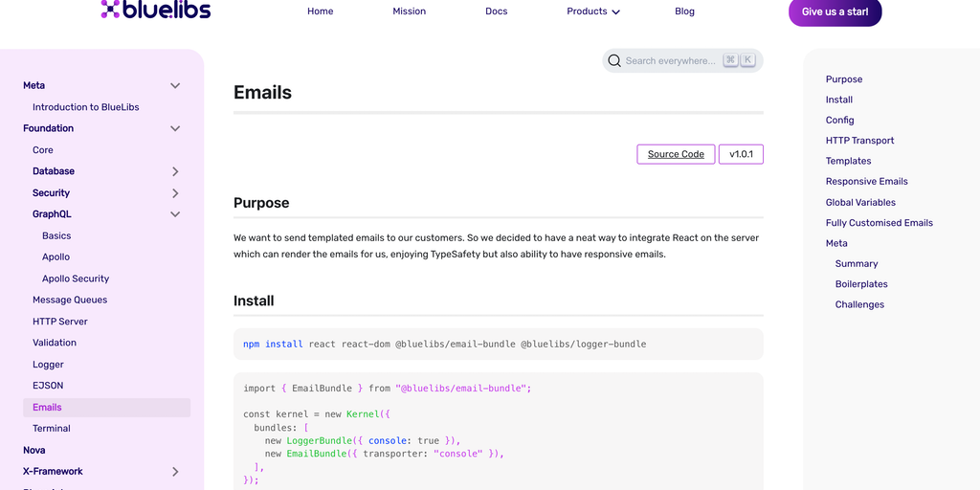The width and height of the screenshot is (980, 490).
Task: Jump to Install in table of contents
Action: [x=838, y=100]
